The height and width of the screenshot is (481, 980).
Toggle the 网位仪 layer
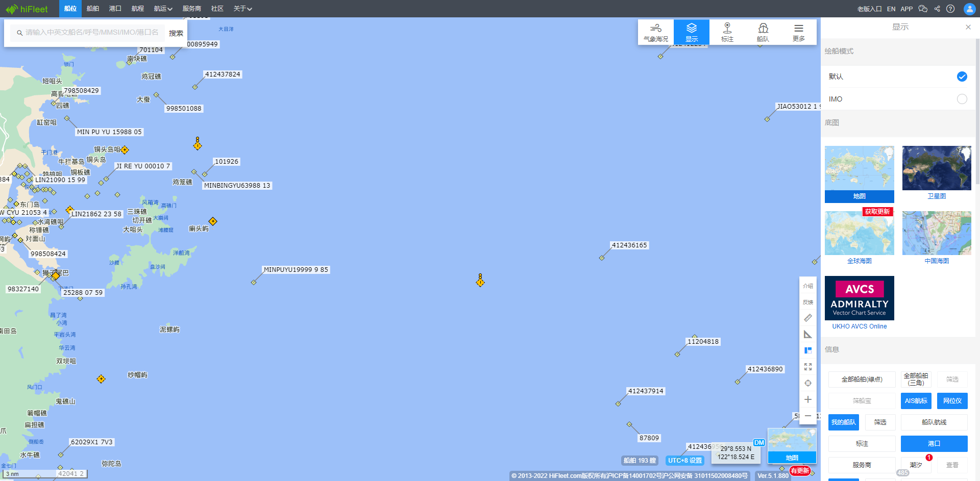click(952, 401)
